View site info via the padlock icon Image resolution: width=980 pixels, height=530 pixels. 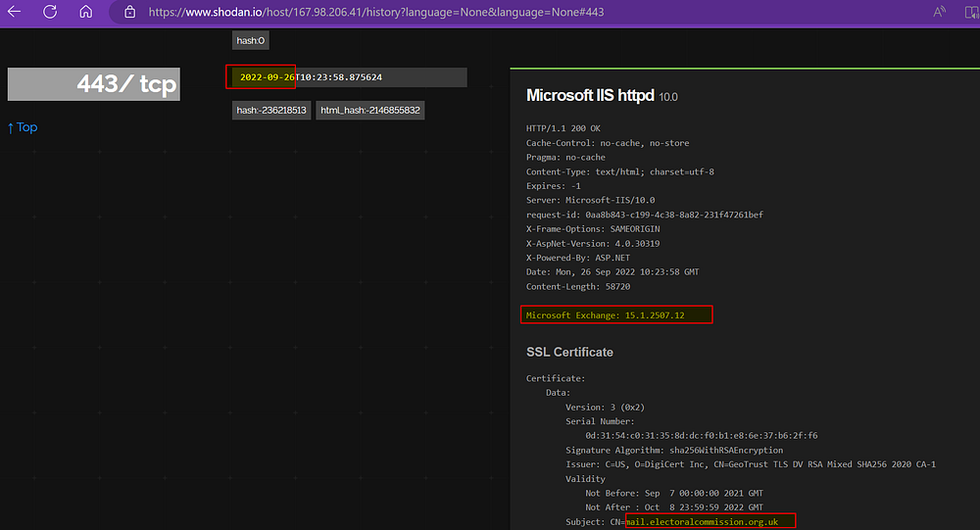click(x=129, y=12)
